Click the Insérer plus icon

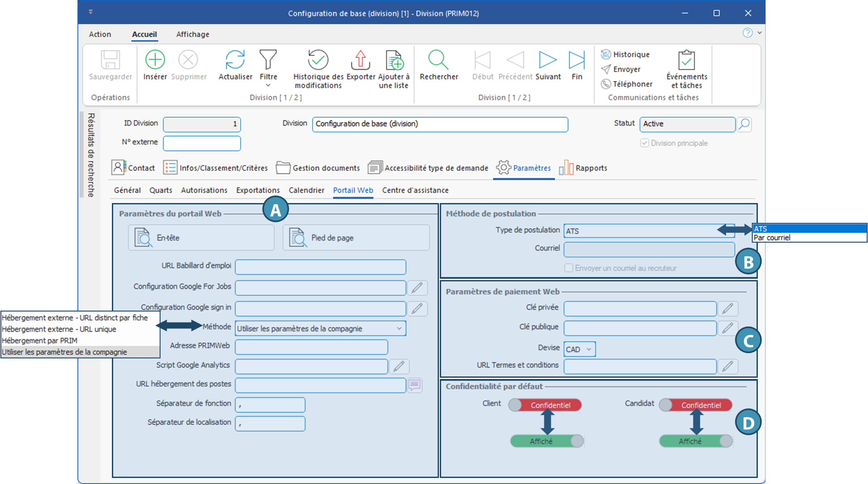point(155,60)
